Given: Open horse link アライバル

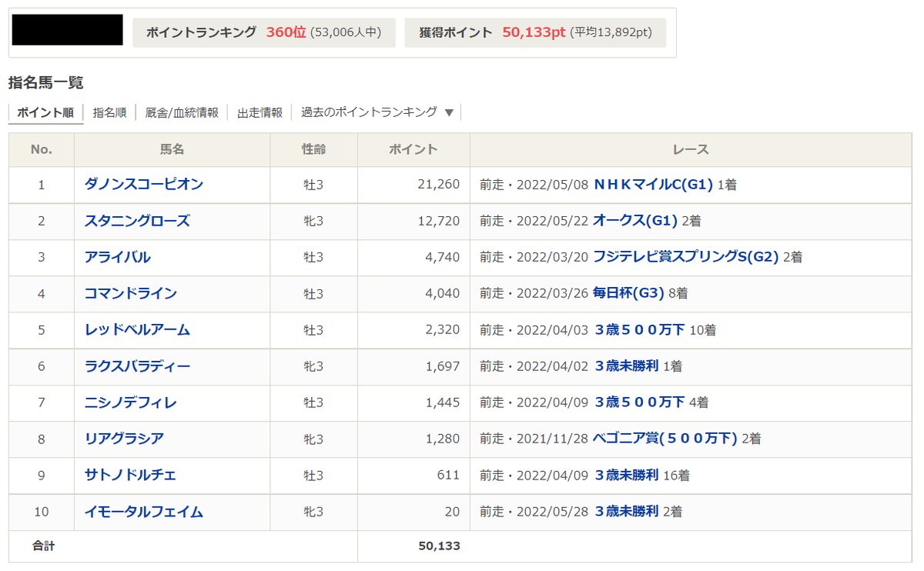Looking at the screenshot, I should (x=117, y=257).
